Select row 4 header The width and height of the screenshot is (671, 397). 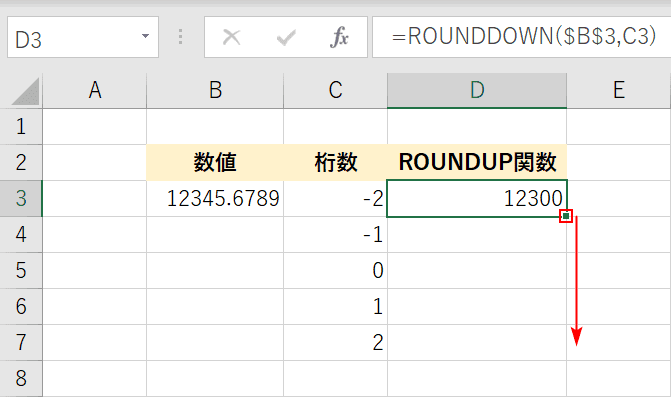click(21, 234)
